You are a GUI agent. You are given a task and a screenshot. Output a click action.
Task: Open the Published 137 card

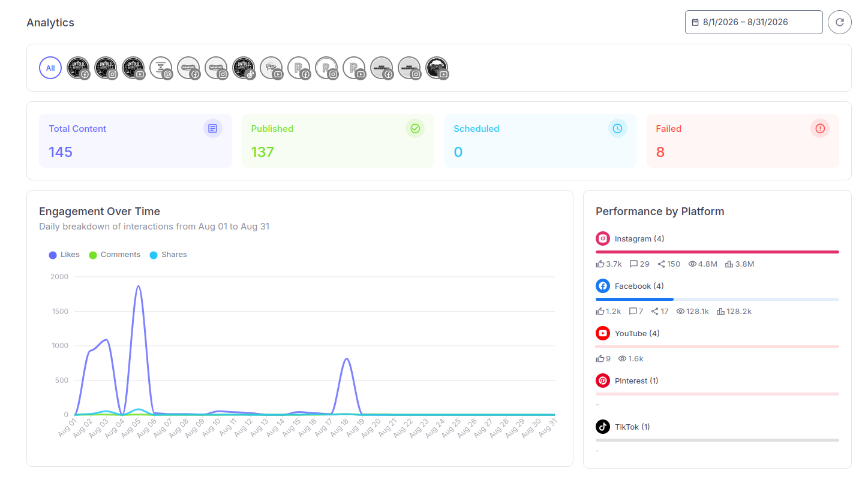coord(338,141)
